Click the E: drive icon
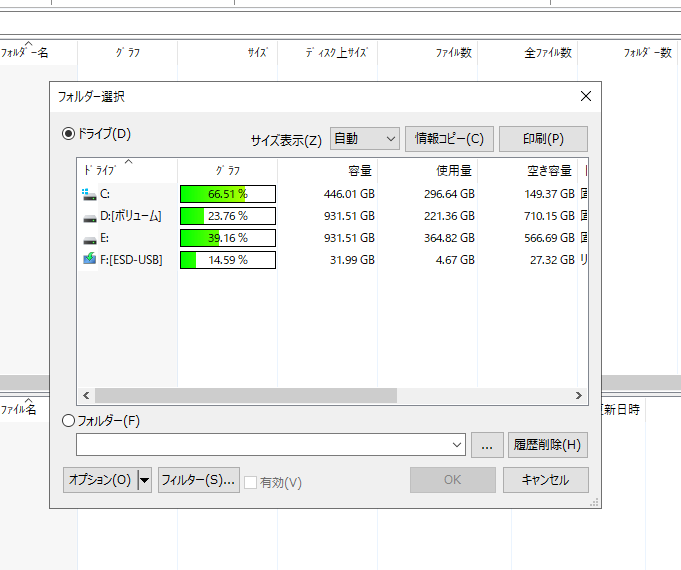 tap(90, 238)
